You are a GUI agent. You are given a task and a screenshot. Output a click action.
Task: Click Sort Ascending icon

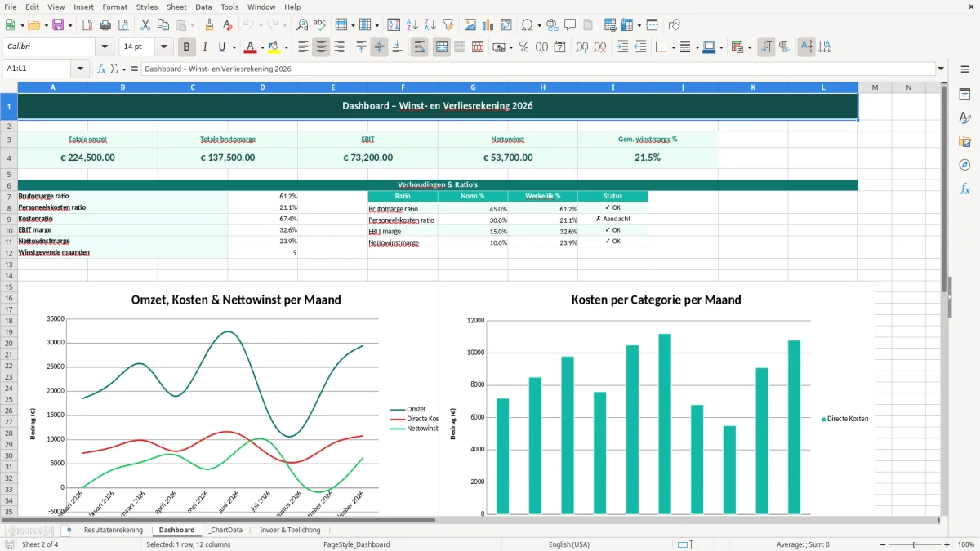coord(412,25)
